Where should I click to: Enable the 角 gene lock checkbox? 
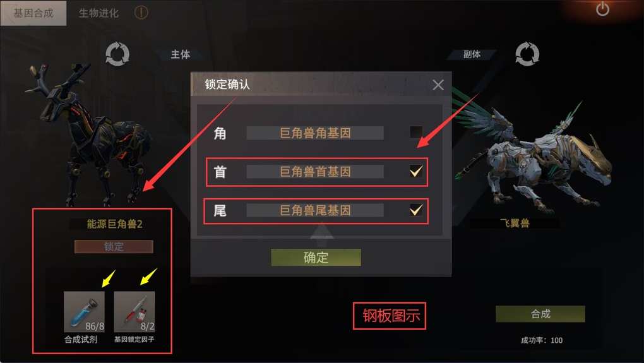point(416,132)
